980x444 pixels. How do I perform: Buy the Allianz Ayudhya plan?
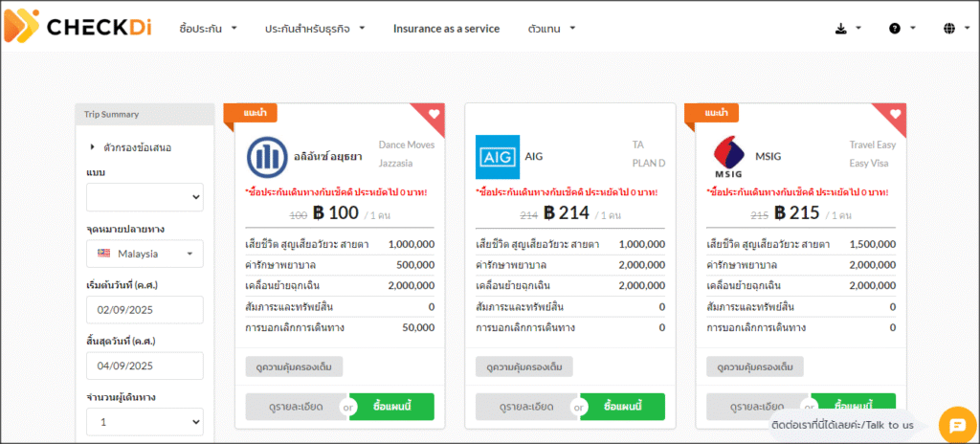coord(392,407)
